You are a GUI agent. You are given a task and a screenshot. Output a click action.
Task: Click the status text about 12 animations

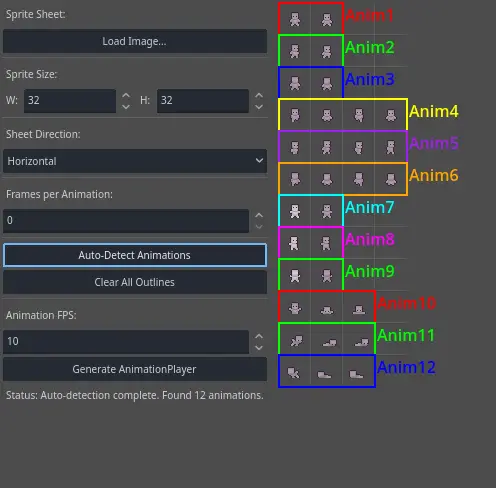[135, 395]
